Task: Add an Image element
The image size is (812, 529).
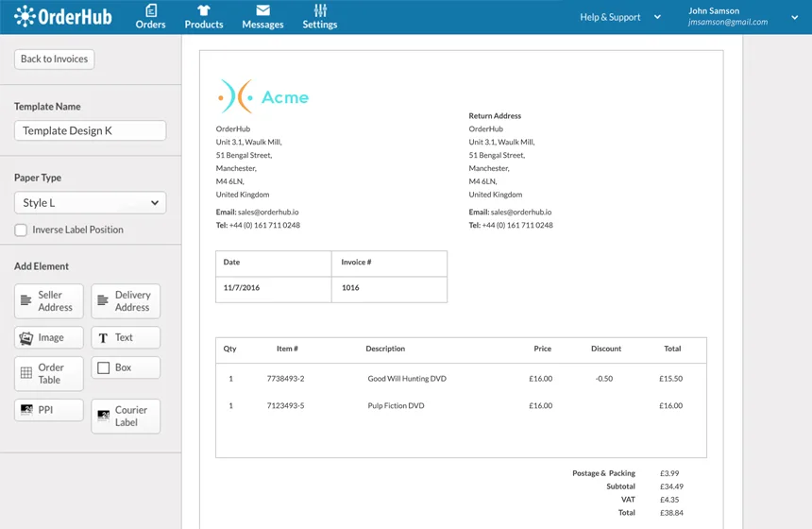Action: pos(49,337)
